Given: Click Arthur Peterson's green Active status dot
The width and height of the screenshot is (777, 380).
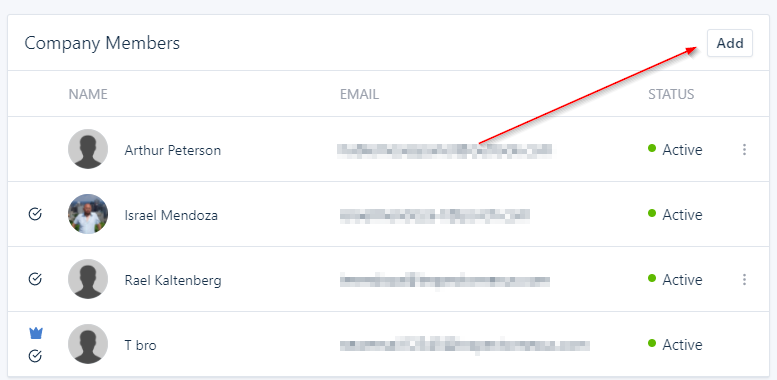Looking at the screenshot, I should [652, 148].
